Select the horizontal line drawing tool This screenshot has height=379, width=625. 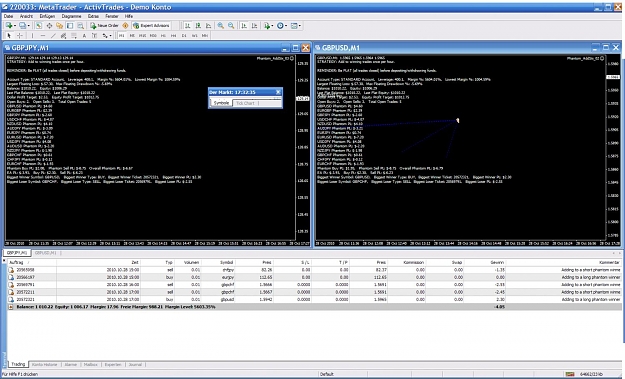pos(43,35)
